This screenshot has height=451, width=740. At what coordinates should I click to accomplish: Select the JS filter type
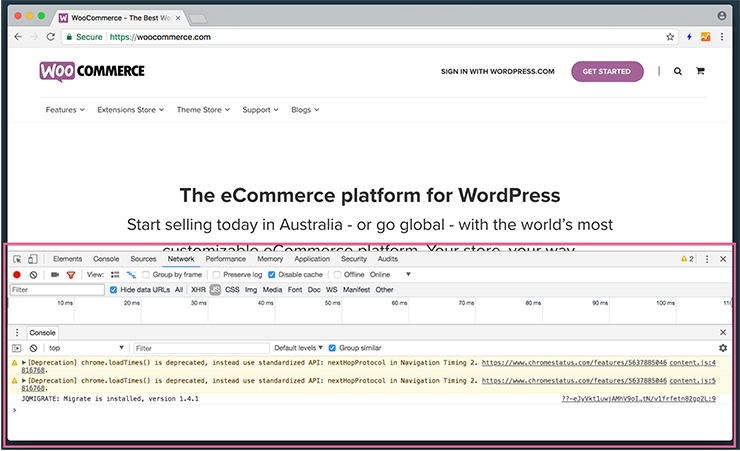click(x=215, y=290)
